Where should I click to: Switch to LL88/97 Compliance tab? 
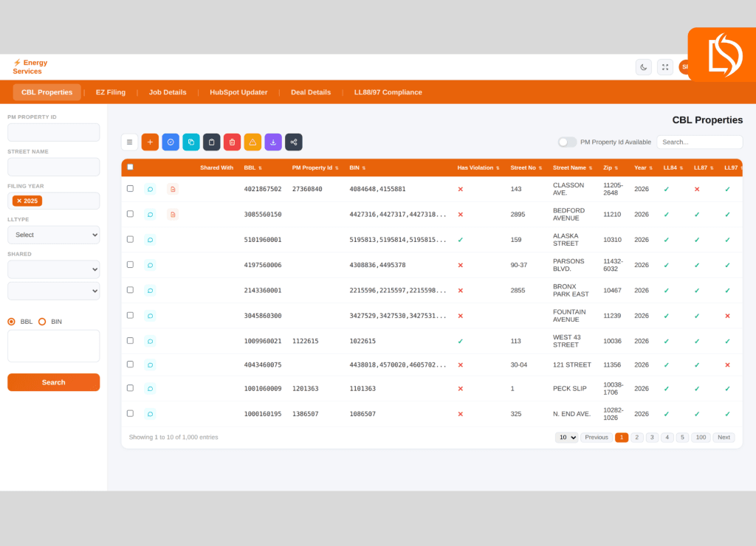(x=388, y=92)
